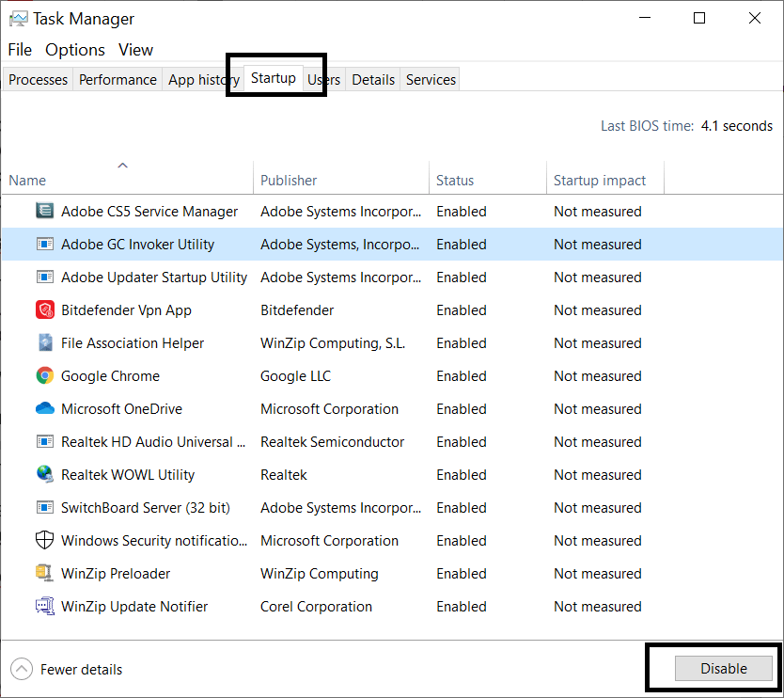Disable the selected Adobe GC Invoker Utility
This screenshot has width=784, height=698.
pos(723,668)
